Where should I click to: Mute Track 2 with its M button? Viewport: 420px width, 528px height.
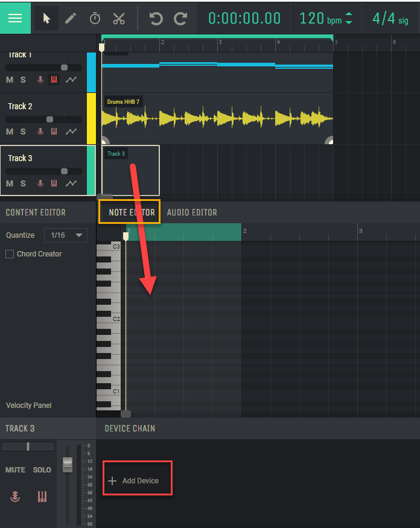coord(10,132)
